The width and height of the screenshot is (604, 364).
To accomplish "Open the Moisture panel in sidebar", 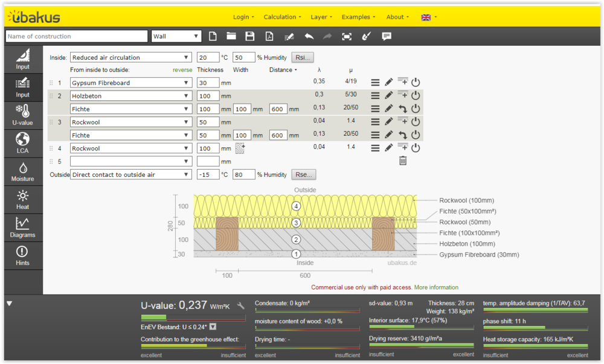I will pyautogui.click(x=22, y=171).
